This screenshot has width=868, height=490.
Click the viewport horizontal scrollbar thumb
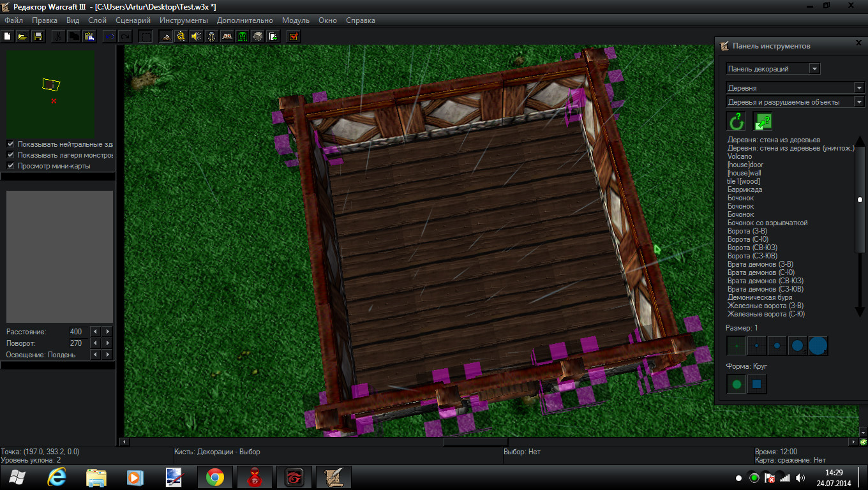476,442
